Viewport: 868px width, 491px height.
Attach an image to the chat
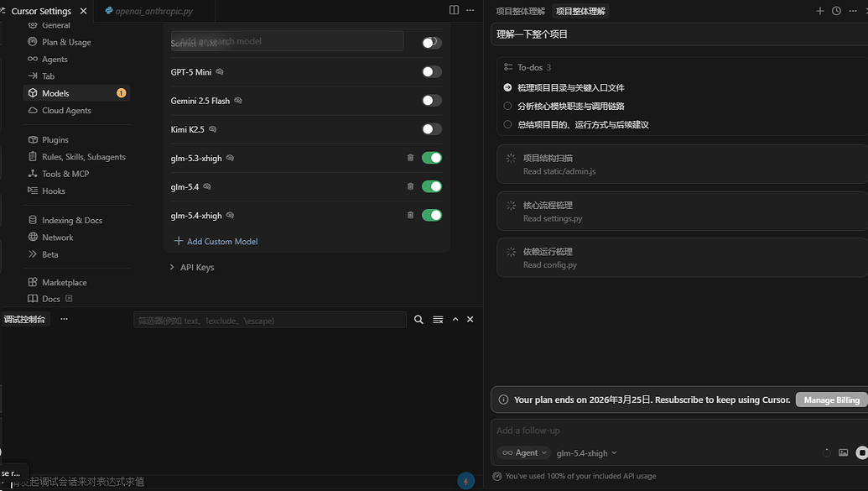[x=843, y=452]
